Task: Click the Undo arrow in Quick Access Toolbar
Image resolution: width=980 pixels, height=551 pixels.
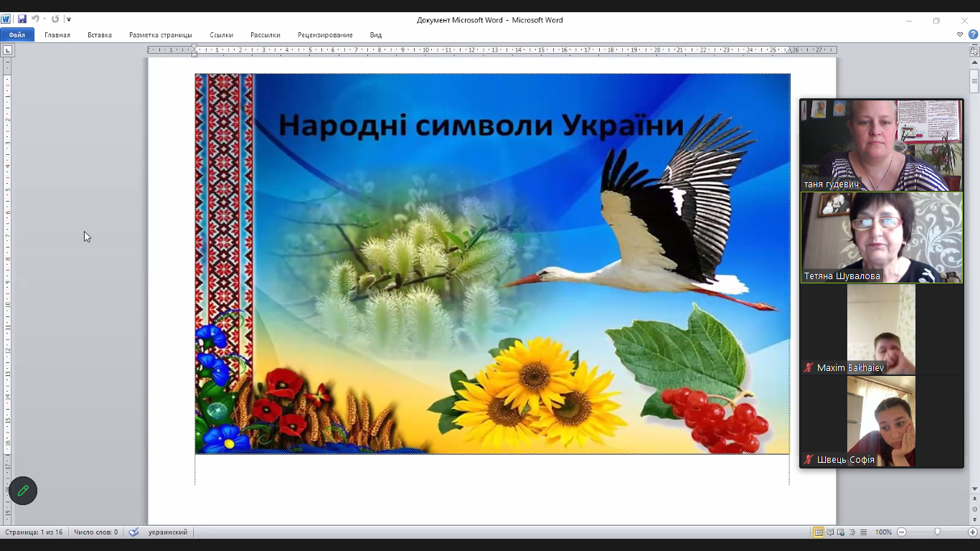Action: [x=35, y=19]
